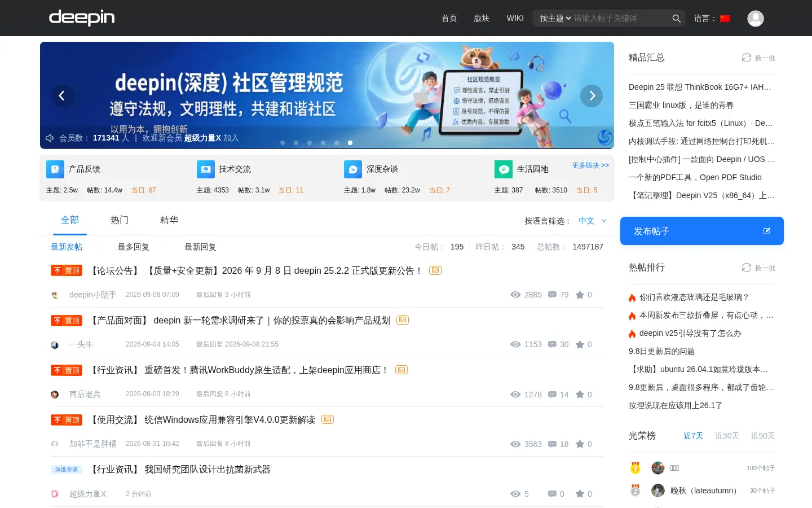Click image icon on 论坛公告 post
The height and width of the screenshot is (508, 812).
[435, 270]
